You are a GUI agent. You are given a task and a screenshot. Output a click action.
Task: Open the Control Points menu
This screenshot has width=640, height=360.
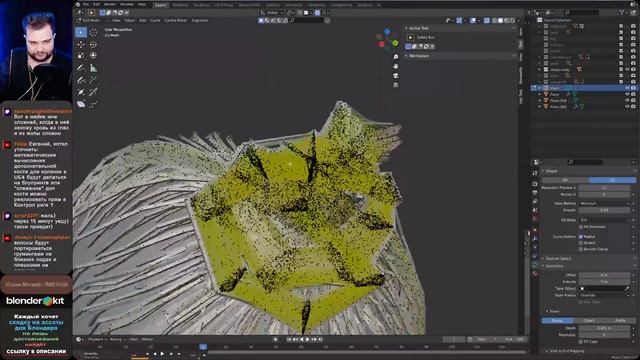[176, 20]
